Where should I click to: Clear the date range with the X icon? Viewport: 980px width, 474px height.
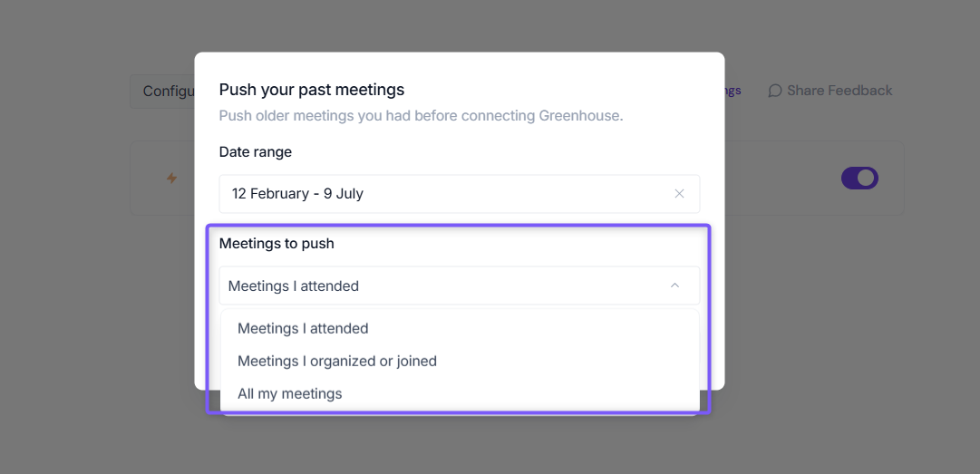coord(679,194)
